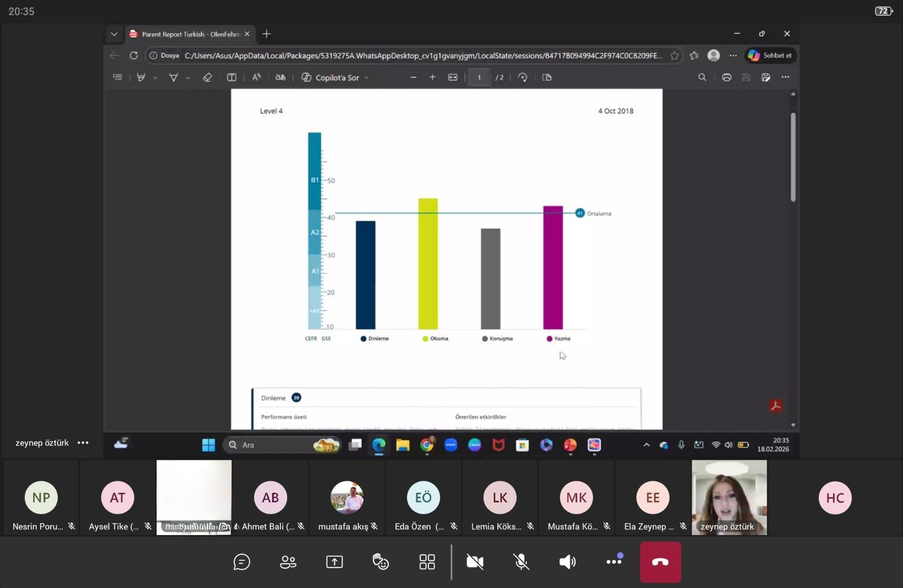Image resolution: width=903 pixels, height=588 pixels.
Task: Open the meeting chat panel
Action: pos(242,562)
